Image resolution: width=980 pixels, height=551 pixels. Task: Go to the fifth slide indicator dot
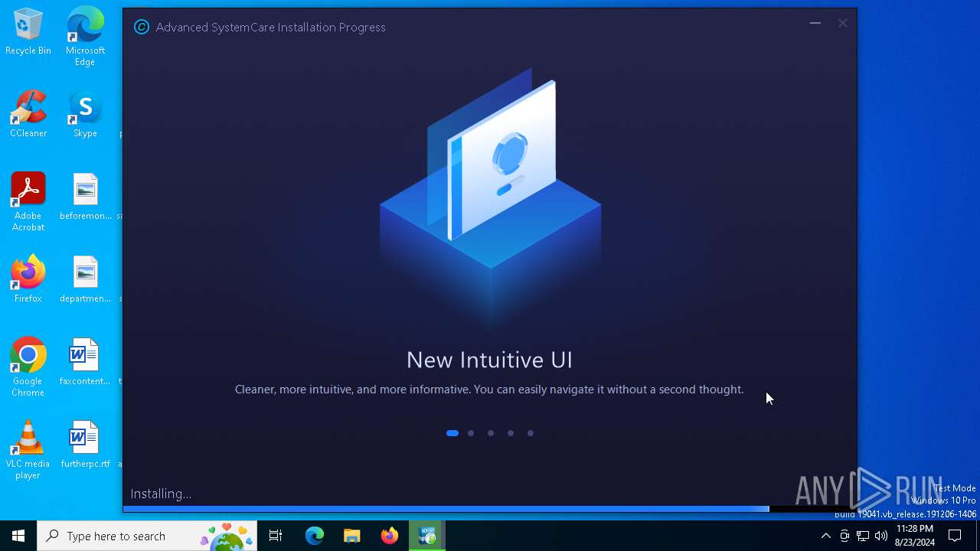point(531,433)
